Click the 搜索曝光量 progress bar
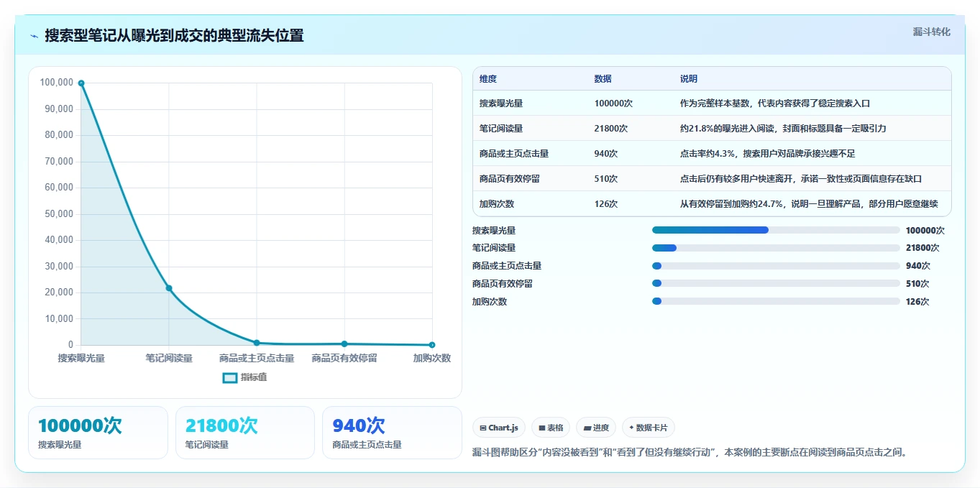Viewport: 980px width, 488px height. pyautogui.click(x=776, y=230)
